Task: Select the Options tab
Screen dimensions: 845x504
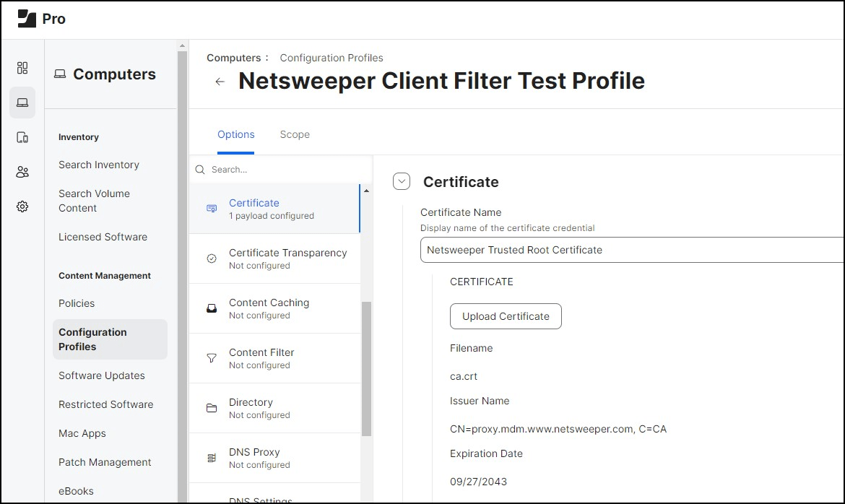Action: 236,134
